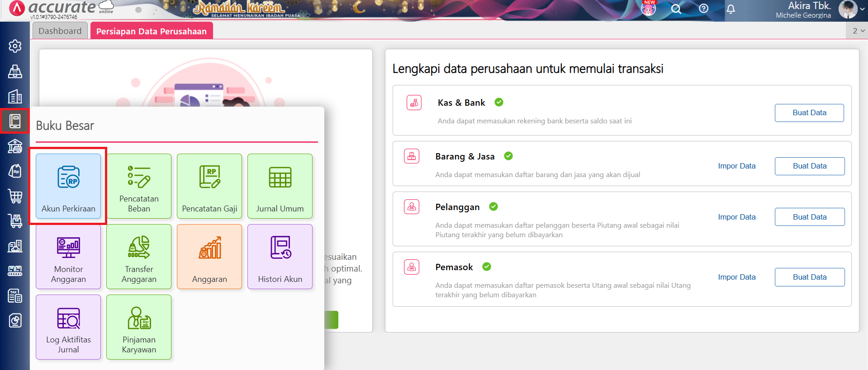The image size is (868, 370).
Task: Open the notification bell
Action: click(730, 9)
